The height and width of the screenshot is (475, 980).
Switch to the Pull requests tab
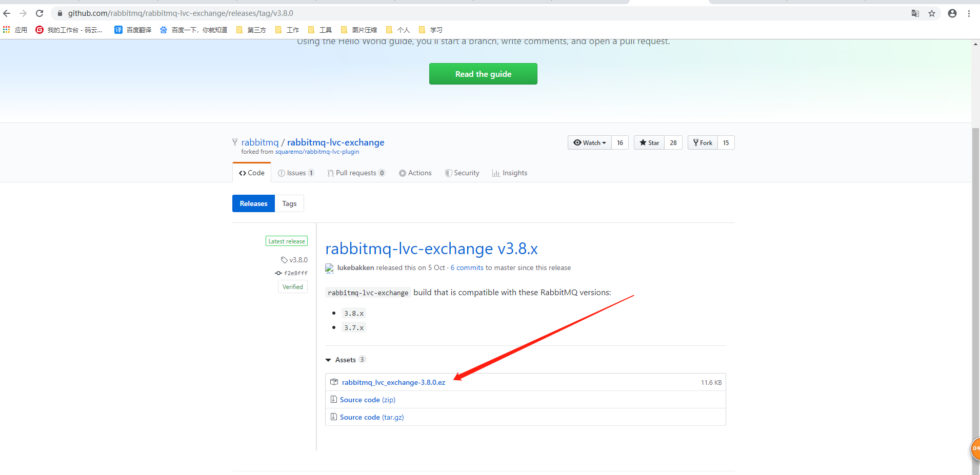click(356, 173)
